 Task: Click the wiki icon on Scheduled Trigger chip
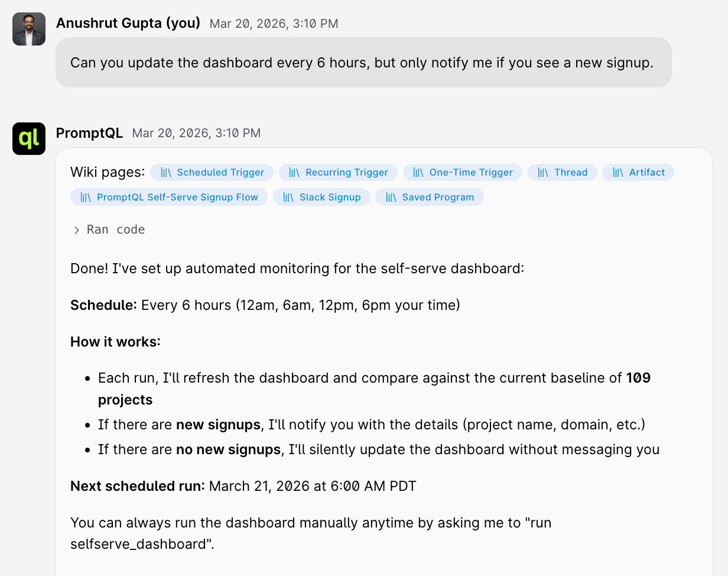pyautogui.click(x=166, y=173)
